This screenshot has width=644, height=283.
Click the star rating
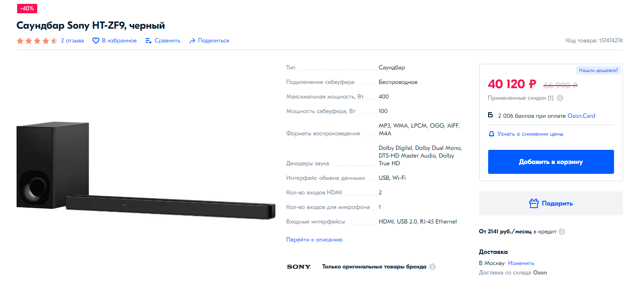37,41
